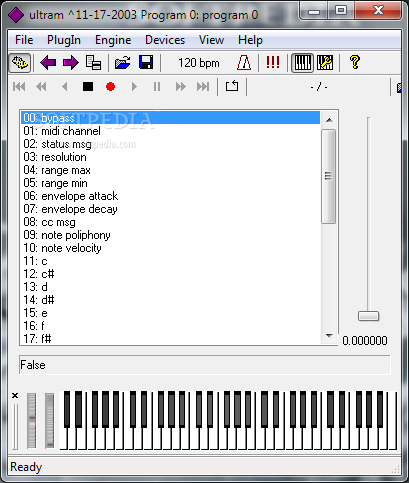Jump to start with skip-back button
Viewport: 409px width, 483px height.
[19, 87]
